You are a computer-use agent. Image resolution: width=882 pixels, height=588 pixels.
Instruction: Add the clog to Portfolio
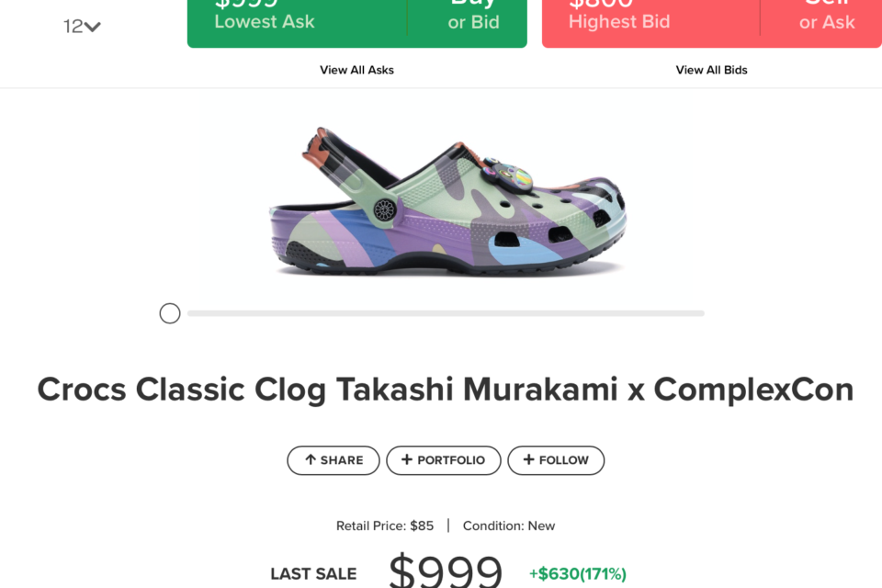[x=444, y=460]
